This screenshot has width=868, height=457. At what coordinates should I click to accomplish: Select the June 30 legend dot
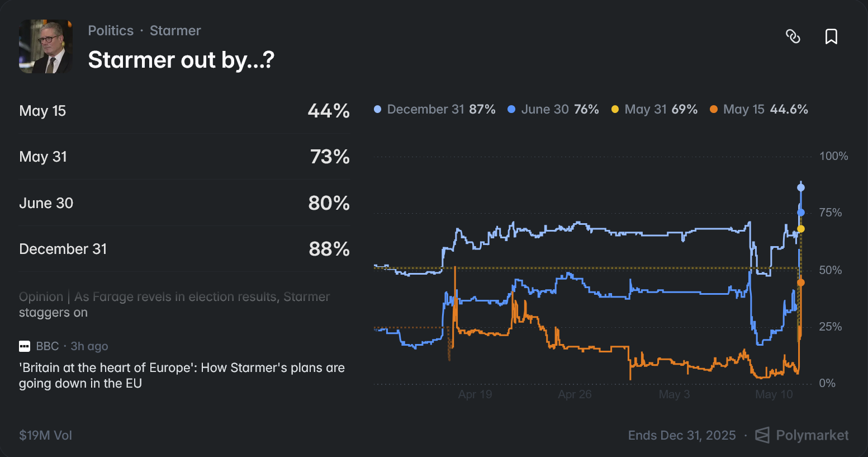pos(511,110)
